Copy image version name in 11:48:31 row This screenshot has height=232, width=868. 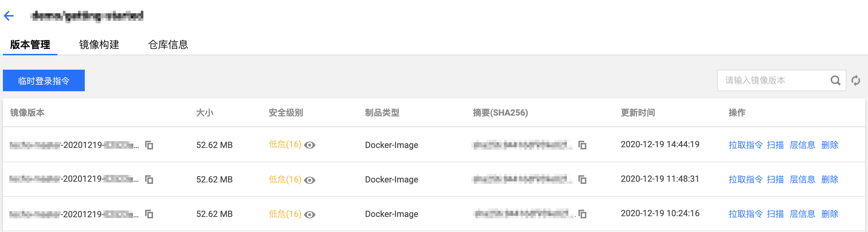tap(149, 179)
